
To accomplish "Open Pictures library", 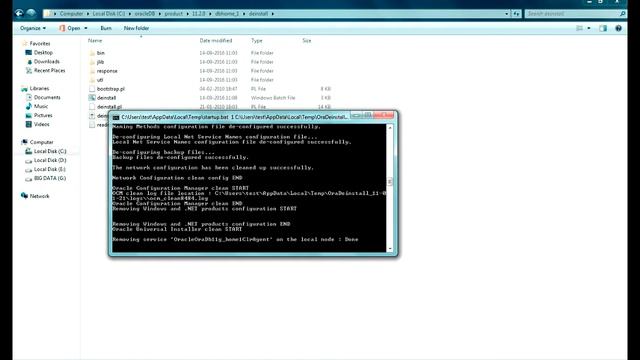I will [x=43, y=116].
